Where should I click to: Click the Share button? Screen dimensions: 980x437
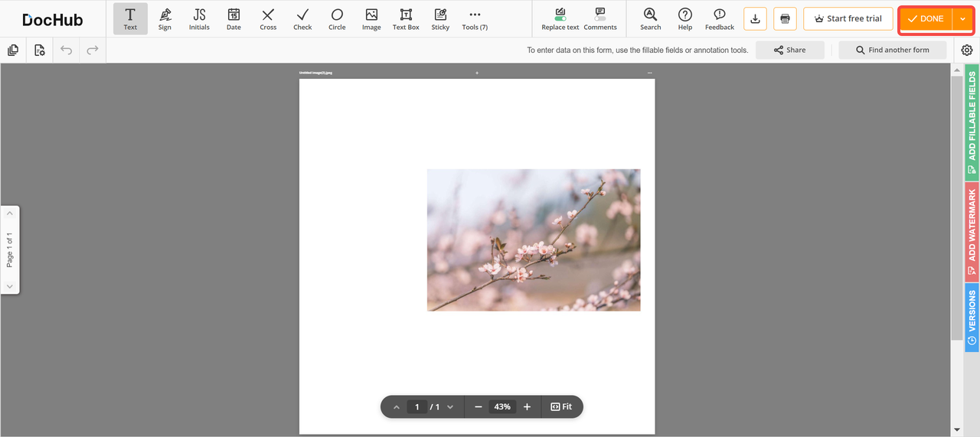tap(789, 50)
